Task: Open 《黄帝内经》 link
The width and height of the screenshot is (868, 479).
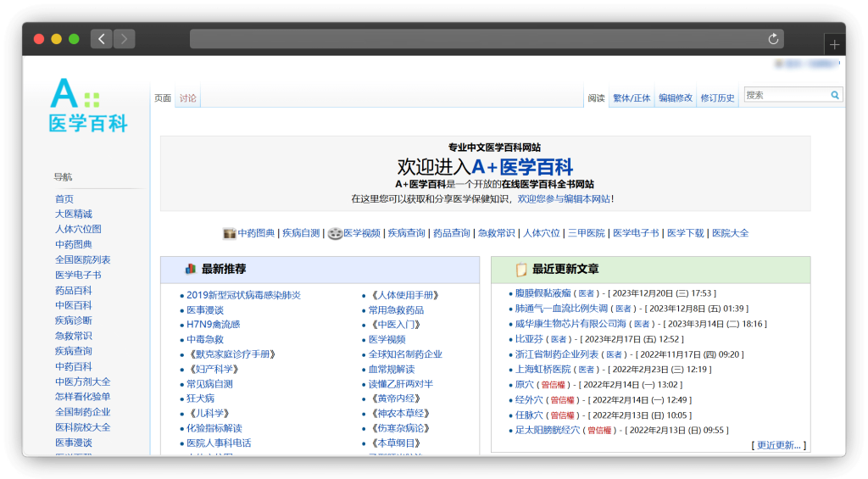Action: click(x=395, y=398)
